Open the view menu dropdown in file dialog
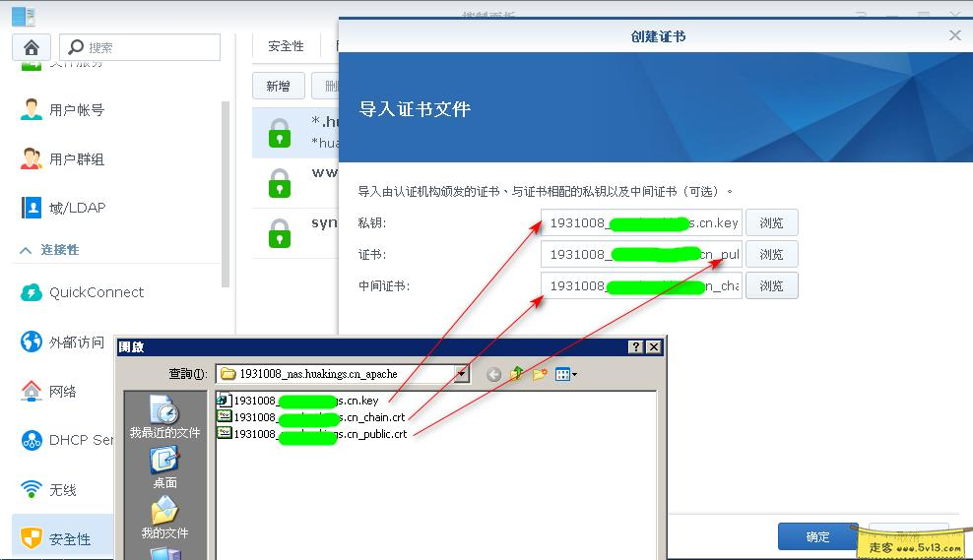 (x=566, y=374)
